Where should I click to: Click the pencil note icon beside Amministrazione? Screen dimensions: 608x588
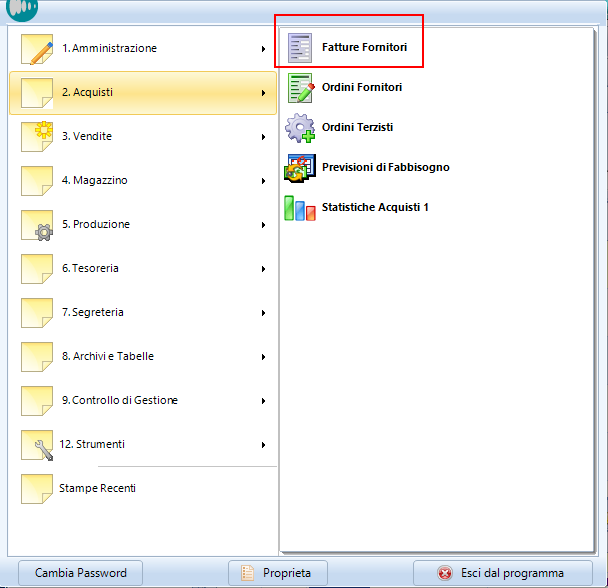pyautogui.click(x=37, y=49)
